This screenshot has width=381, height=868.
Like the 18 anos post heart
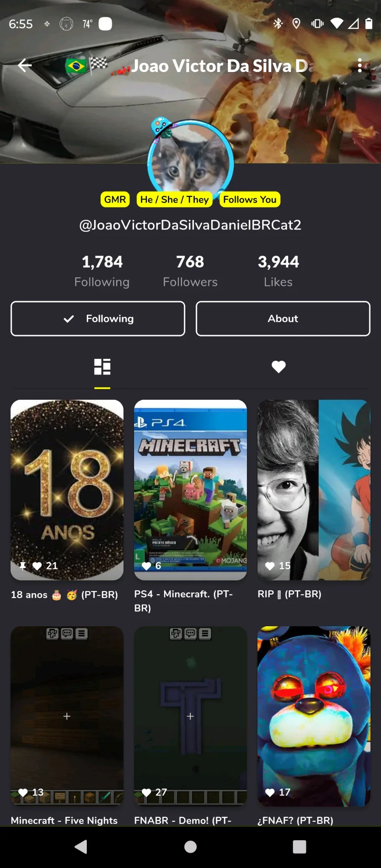click(37, 566)
